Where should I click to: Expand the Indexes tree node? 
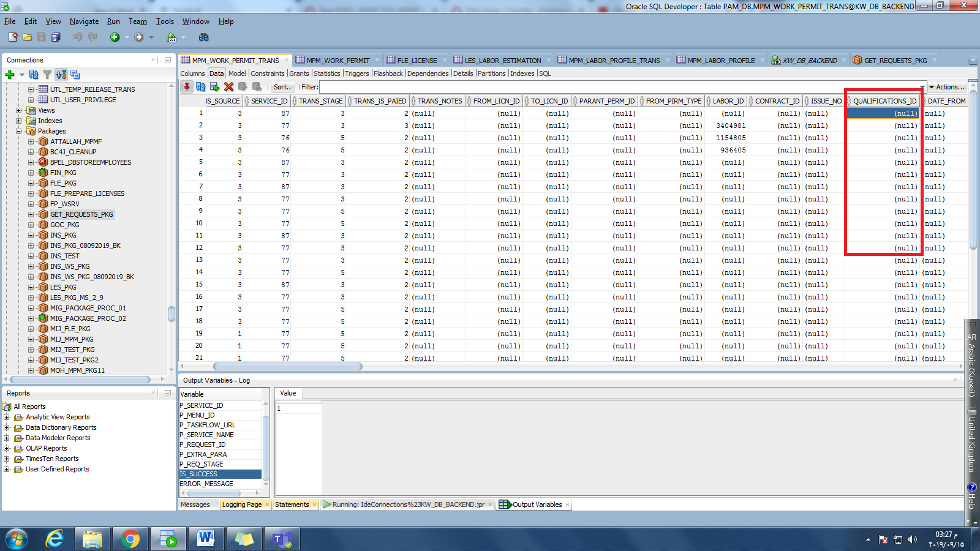click(x=19, y=121)
